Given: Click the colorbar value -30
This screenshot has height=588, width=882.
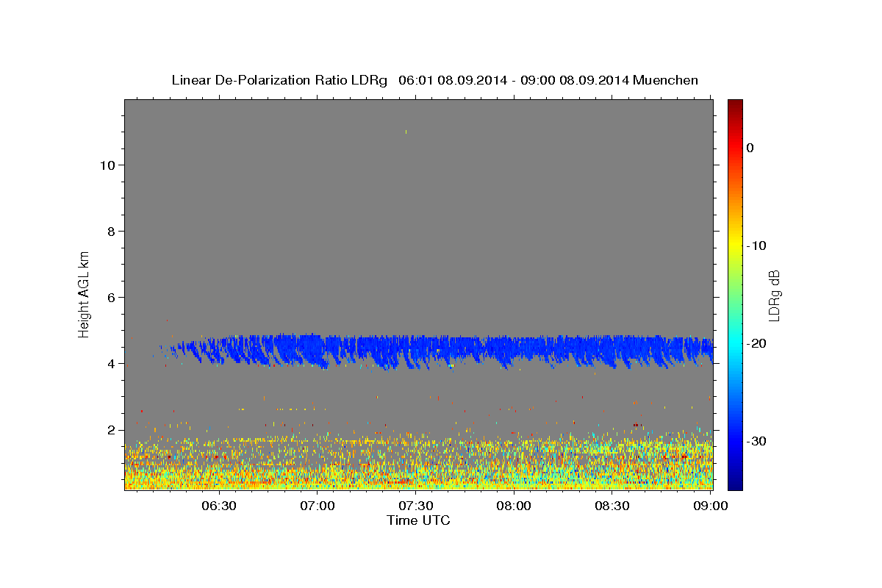Looking at the screenshot, I should click(x=757, y=441).
